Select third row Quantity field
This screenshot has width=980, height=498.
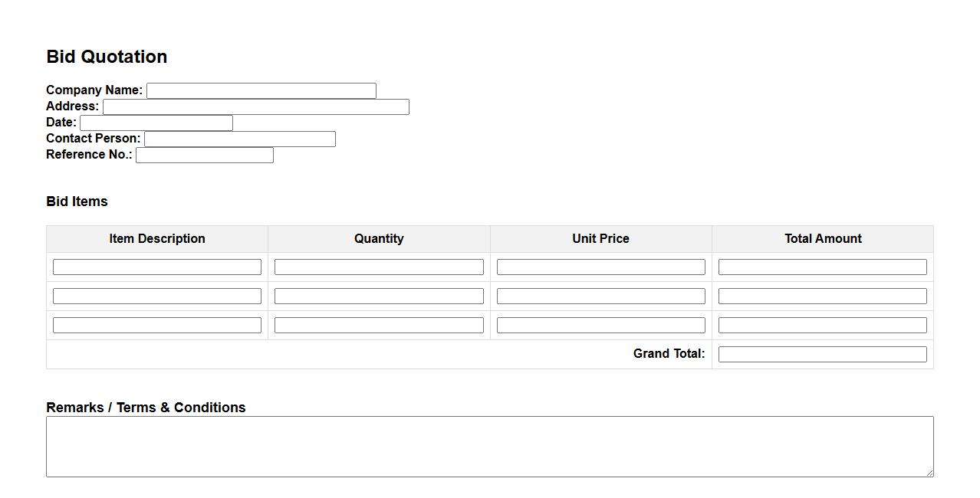379,325
